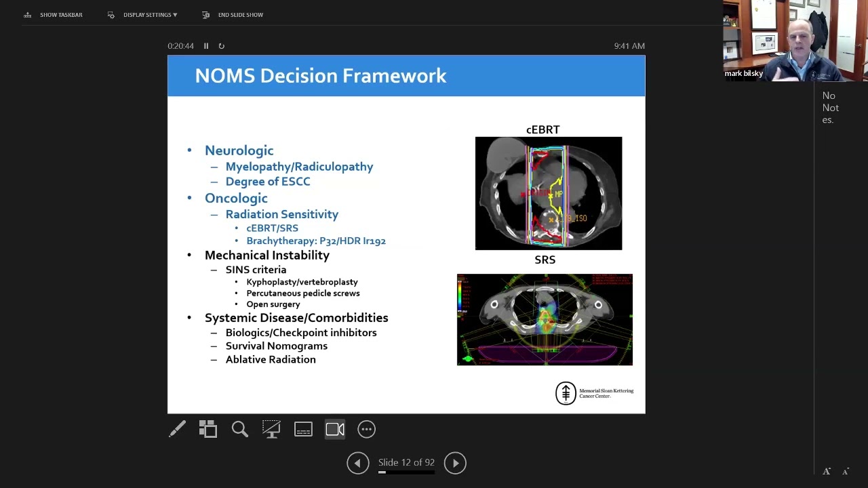Increase the notes text size
The width and height of the screenshot is (868, 488).
[x=827, y=472]
